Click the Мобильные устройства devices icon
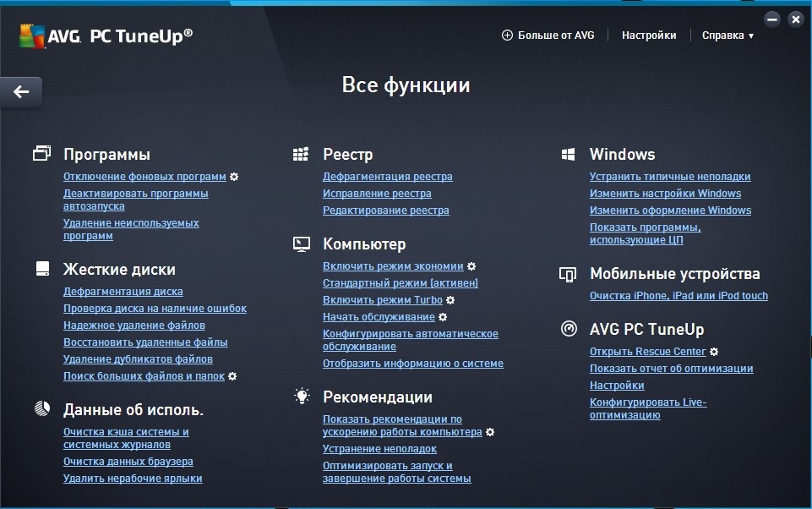This screenshot has width=812, height=509. 568,274
